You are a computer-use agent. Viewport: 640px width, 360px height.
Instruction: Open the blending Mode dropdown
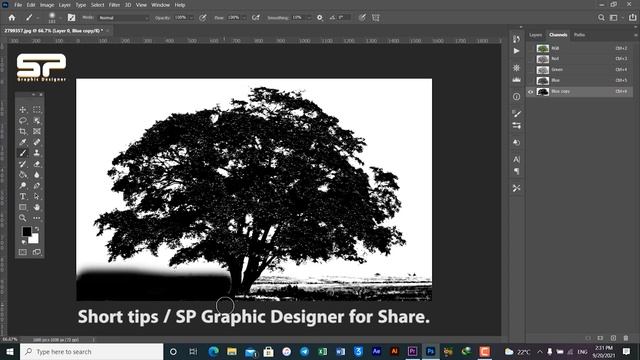coord(124,18)
